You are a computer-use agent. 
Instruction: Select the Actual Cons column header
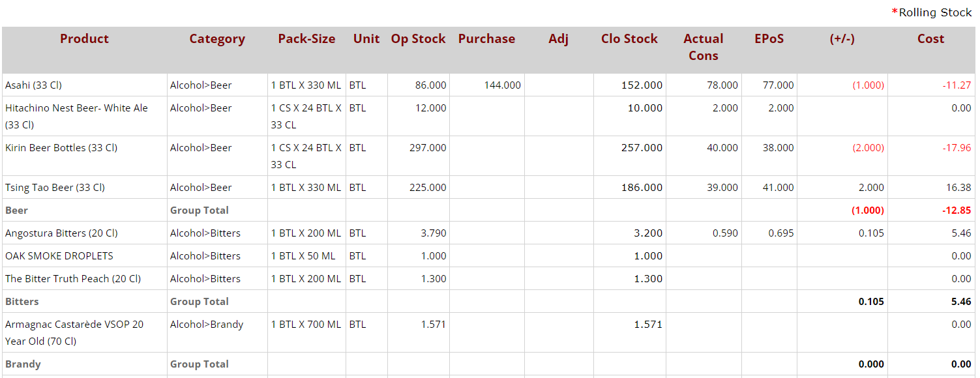click(x=703, y=47)
